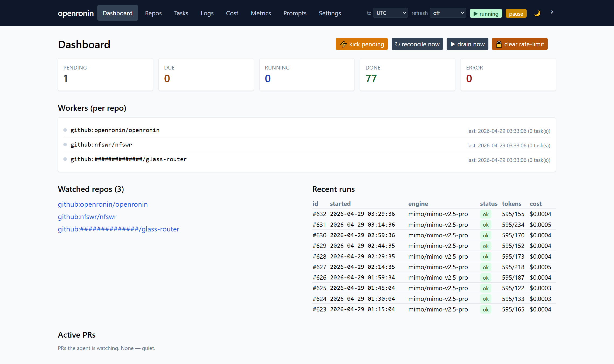
Task: Select the ERROR stat card
Action: click(508, 74)
